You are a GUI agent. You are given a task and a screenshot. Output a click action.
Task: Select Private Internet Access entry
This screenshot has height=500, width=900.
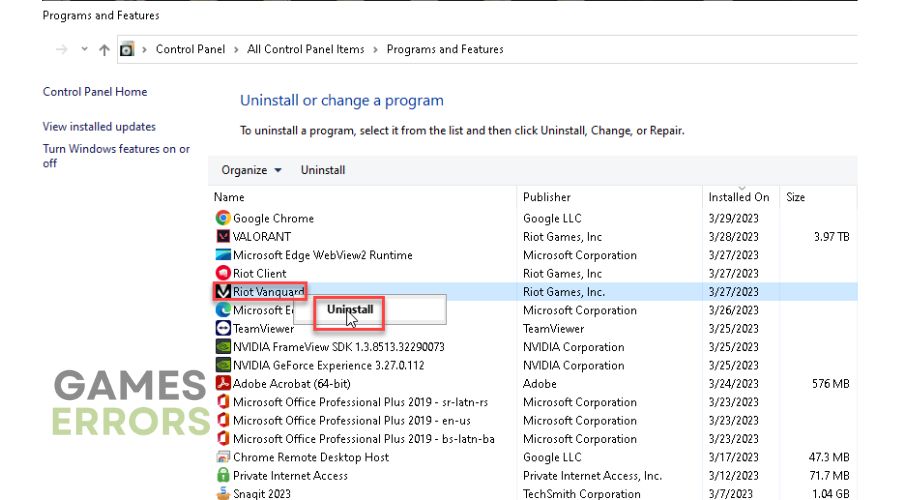[290, 475]
